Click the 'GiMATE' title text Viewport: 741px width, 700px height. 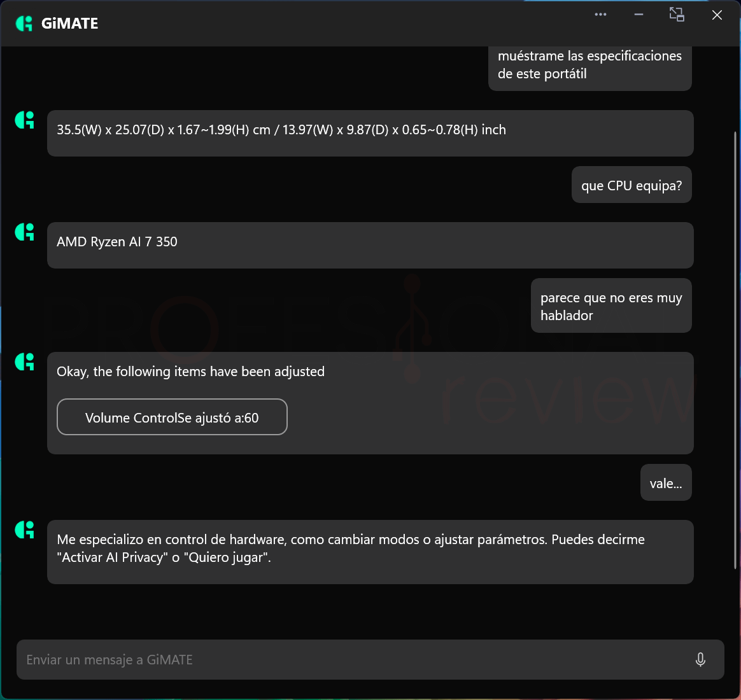[x=69, y=24]
